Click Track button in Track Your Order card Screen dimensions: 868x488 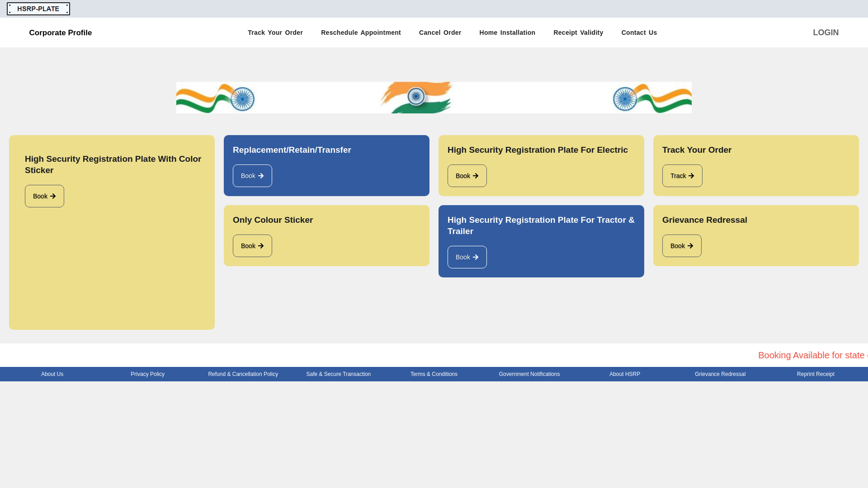point(682,176)
